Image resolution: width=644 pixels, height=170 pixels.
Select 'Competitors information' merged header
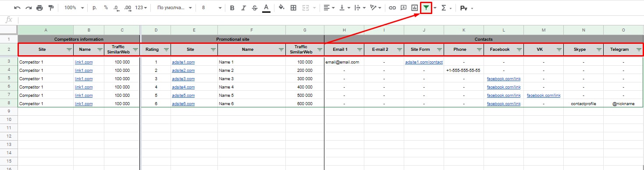click(x=78, y=39)
